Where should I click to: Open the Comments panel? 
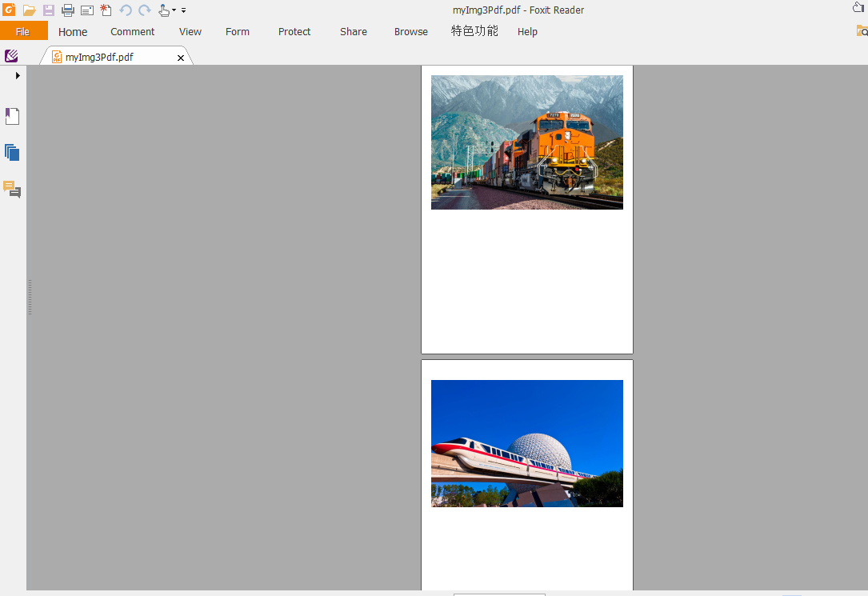click(12, 190)
